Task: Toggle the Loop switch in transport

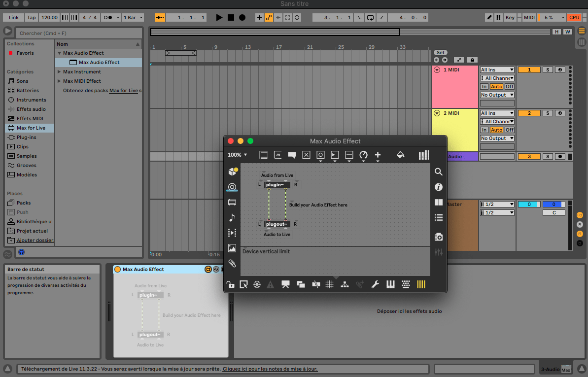Action: tap(370, 17)
